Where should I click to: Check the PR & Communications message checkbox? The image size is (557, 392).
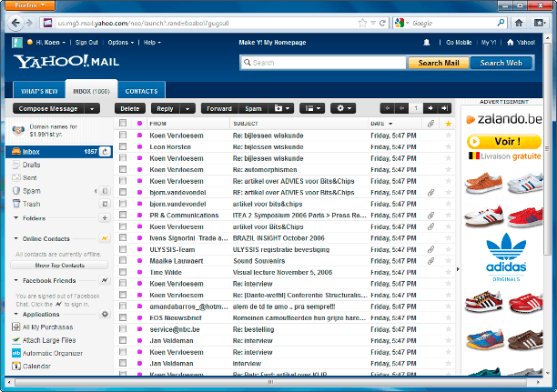pos(123,215)
